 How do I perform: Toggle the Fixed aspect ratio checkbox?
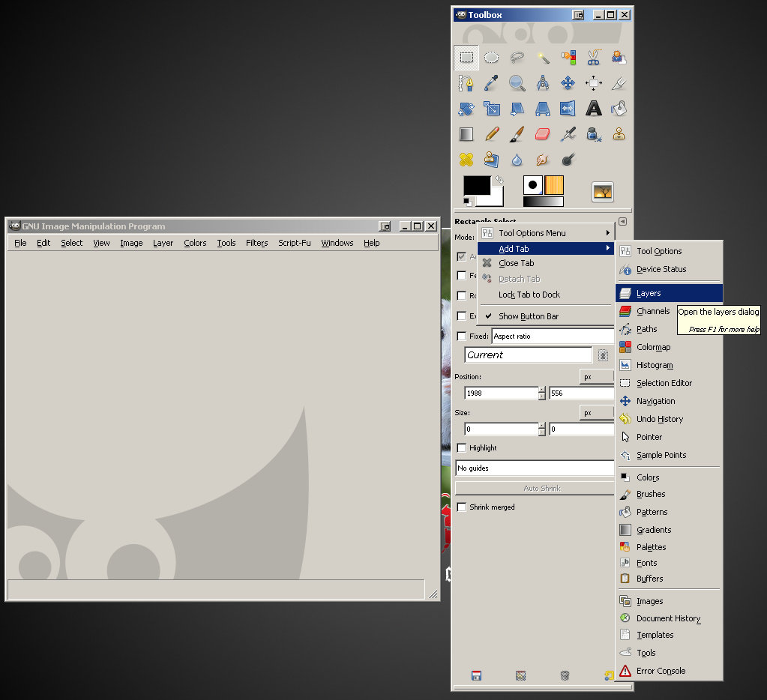(x=461, y=336)
